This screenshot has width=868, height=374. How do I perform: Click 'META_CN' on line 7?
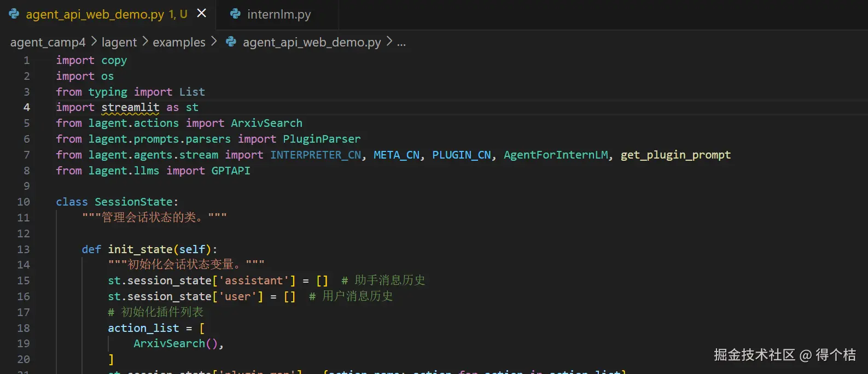point(397,155)
